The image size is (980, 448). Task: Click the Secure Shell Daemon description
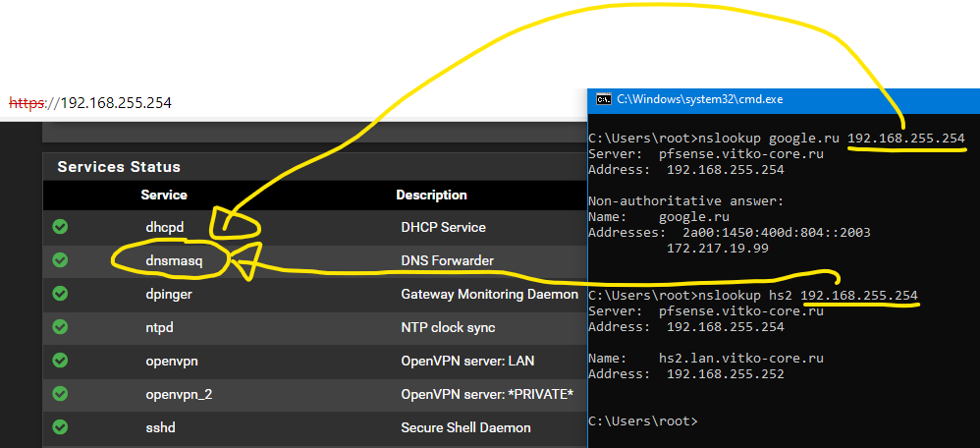pyautogui.click(x=465, y=428)
